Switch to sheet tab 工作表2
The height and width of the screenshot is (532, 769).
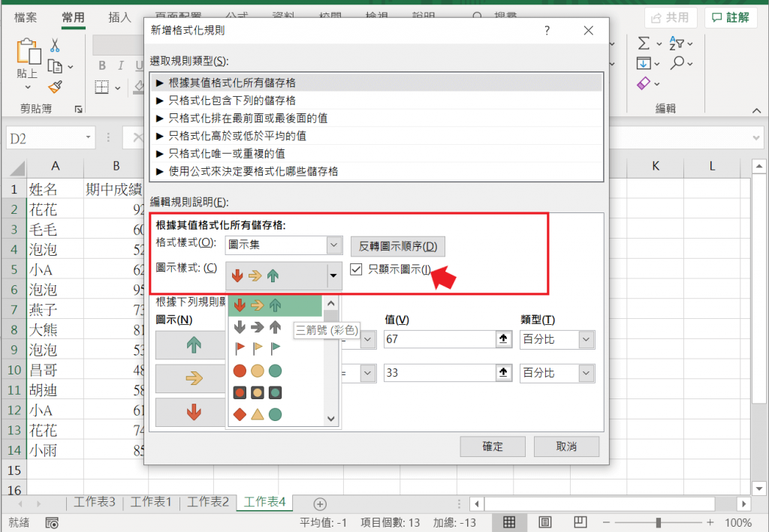208,502
